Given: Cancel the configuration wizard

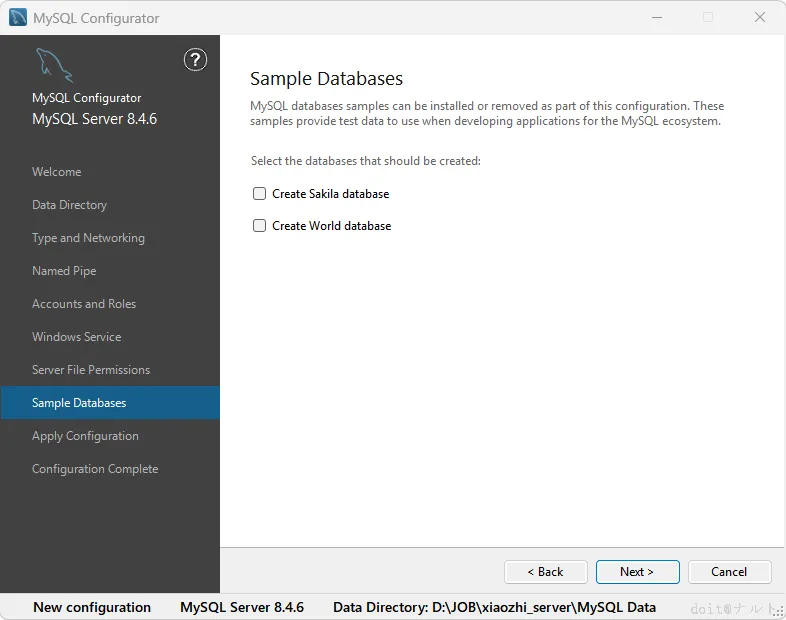Looking at the screenshot, I should (x=729, y=572).
